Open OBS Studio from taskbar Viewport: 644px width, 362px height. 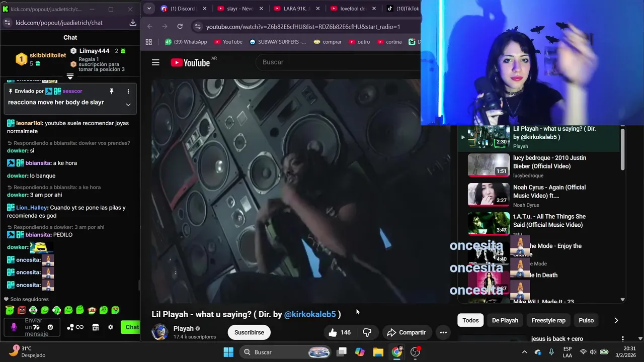click(x=415, y=352)
